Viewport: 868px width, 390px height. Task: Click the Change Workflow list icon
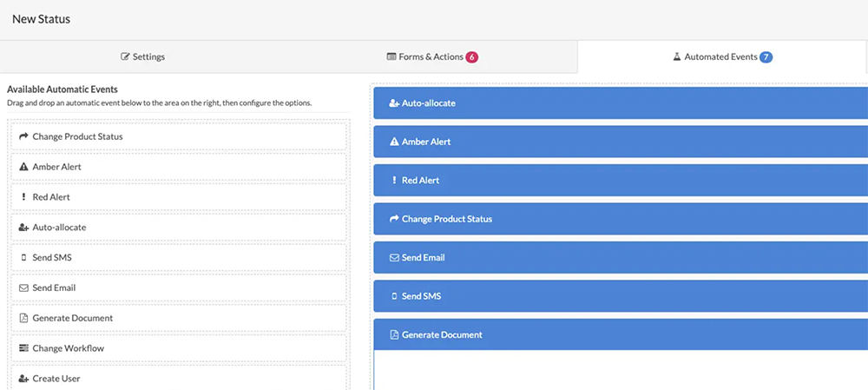(x=23, y=348)
